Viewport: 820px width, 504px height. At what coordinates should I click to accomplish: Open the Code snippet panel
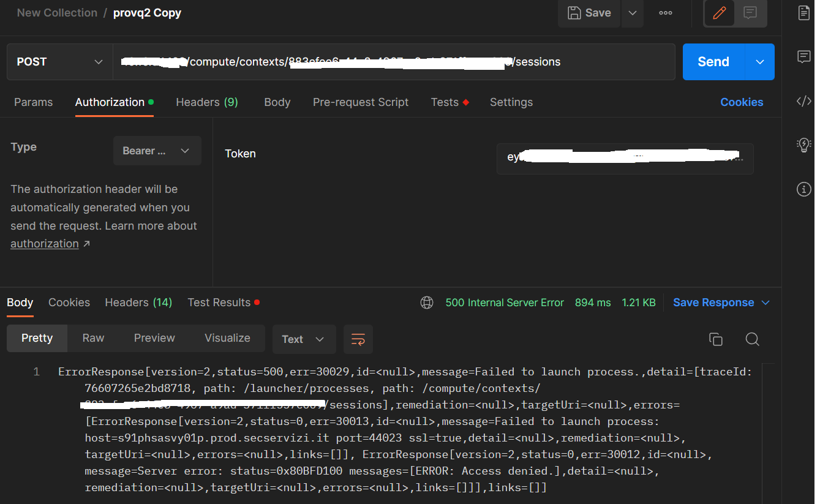(803, 101)
